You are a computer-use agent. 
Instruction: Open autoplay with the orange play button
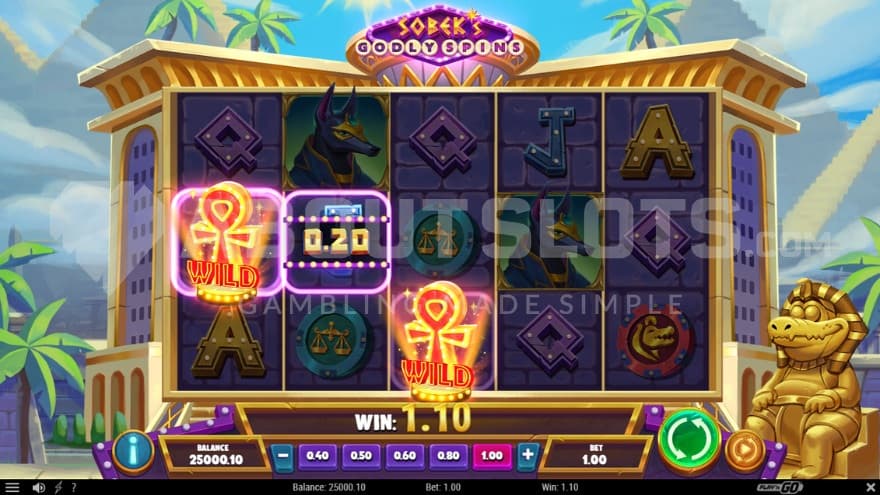coord(745,449)
